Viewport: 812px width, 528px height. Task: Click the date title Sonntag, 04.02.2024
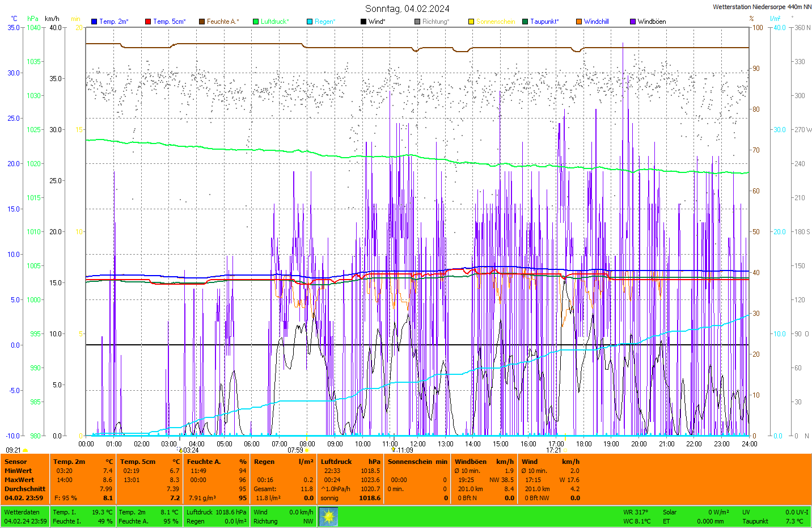[x=407, y=9]
